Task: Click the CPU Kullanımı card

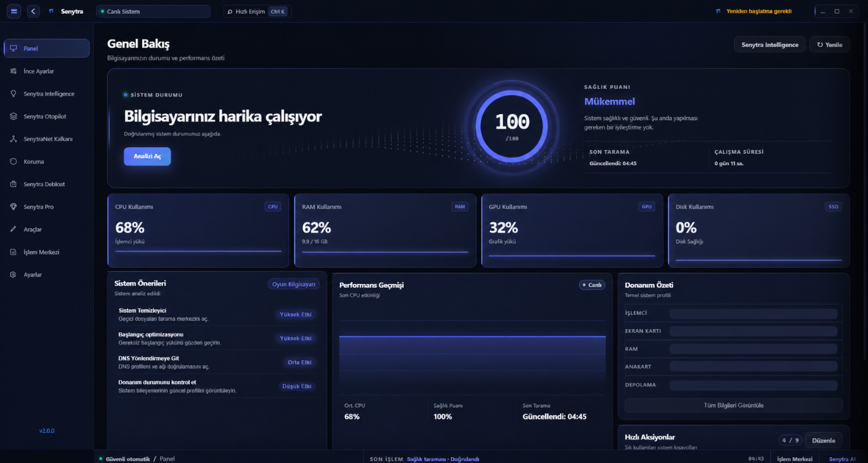Action: [198, 231]
